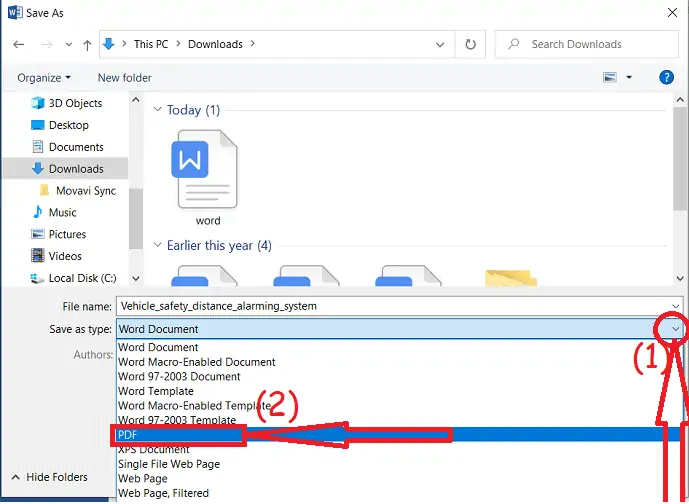Change the view layout icon
Image resolution: width=689 pixels, height=504 pixels.
point(610,78)
